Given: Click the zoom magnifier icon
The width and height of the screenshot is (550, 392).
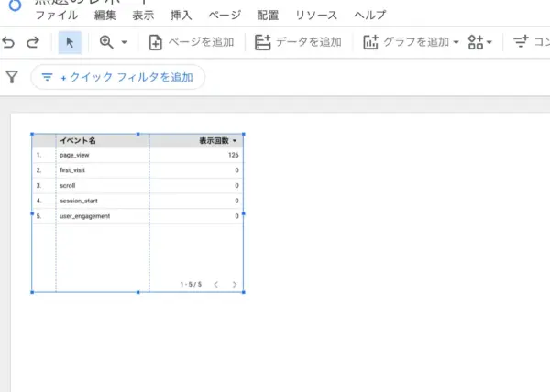Looking at the screenshot, I should coord(106,42).
